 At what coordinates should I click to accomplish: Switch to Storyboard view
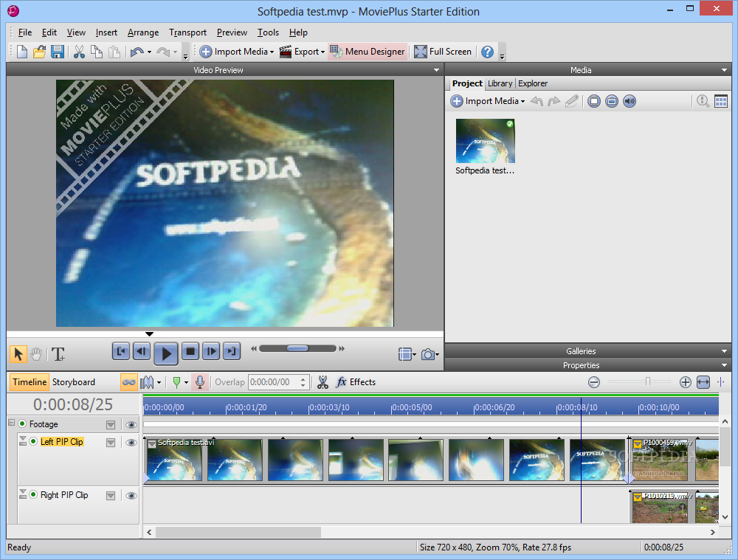(x=73, y=382)
